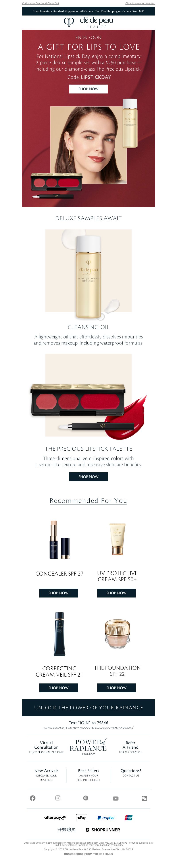Click Shop Now under Precious Lipstick Palette
The image size is (177, 868).
(x=88, y=477)
